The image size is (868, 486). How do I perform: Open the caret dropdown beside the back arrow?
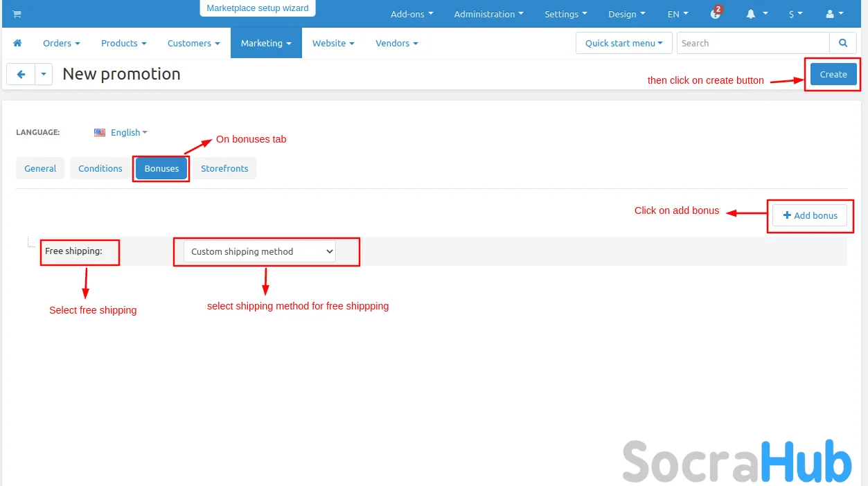pyautogui.click(x=44, y=74)
